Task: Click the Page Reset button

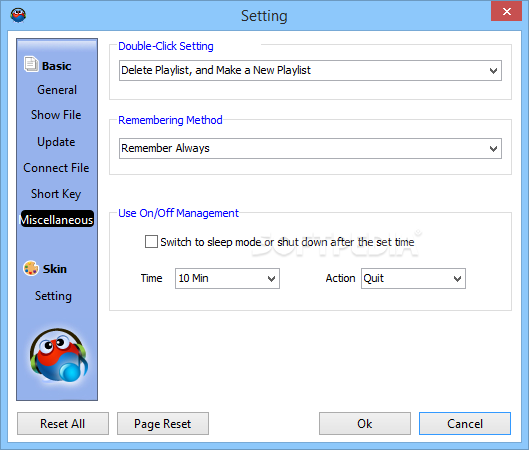Action: 163,424
